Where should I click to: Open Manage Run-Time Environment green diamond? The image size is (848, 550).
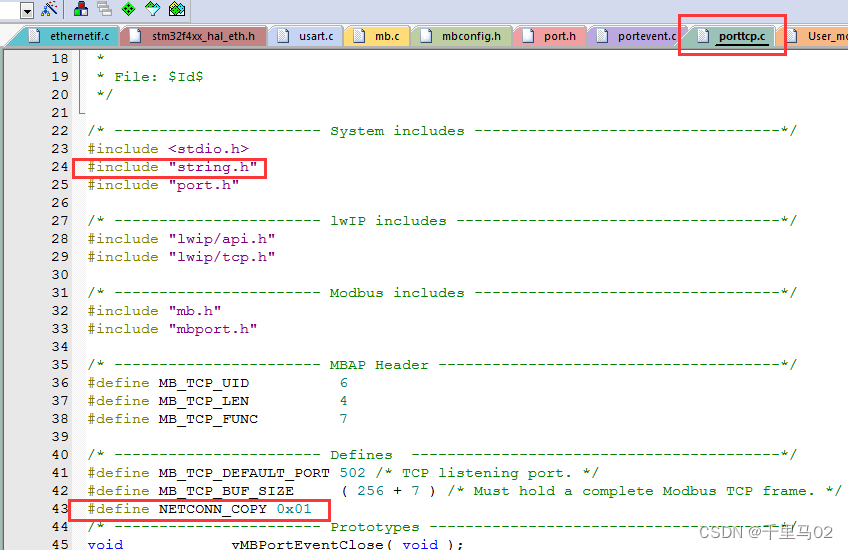tap(129, 8)
